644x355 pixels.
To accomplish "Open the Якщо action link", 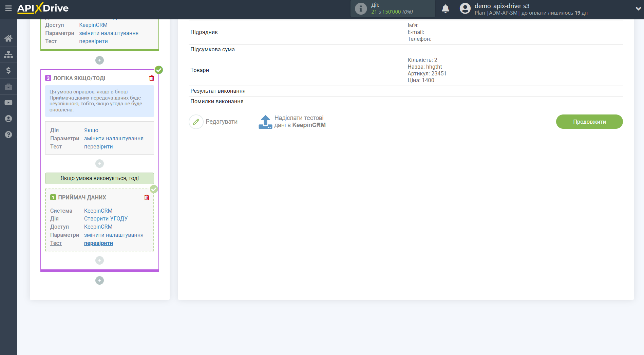I will pos(91,130).
